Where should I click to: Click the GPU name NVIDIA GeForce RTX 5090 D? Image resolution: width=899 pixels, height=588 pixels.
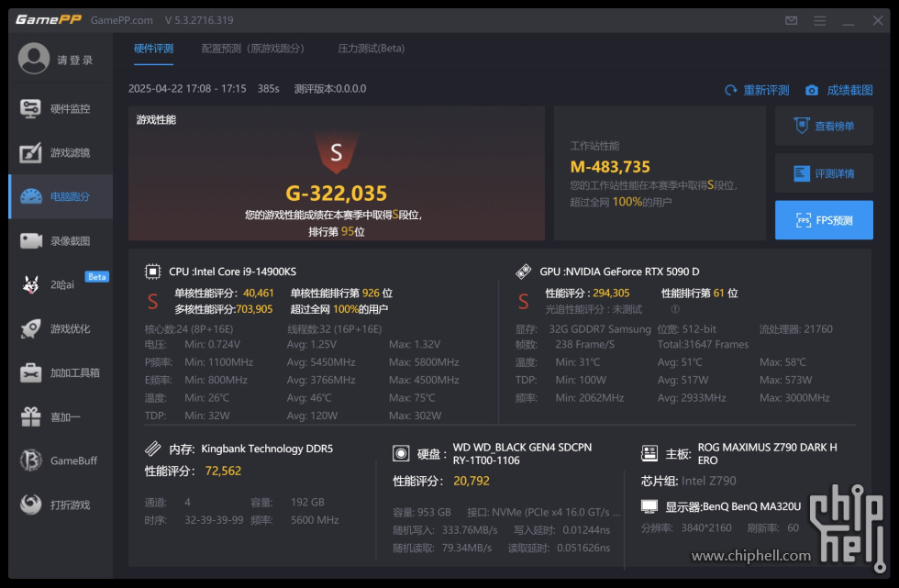tap(632, 272)
